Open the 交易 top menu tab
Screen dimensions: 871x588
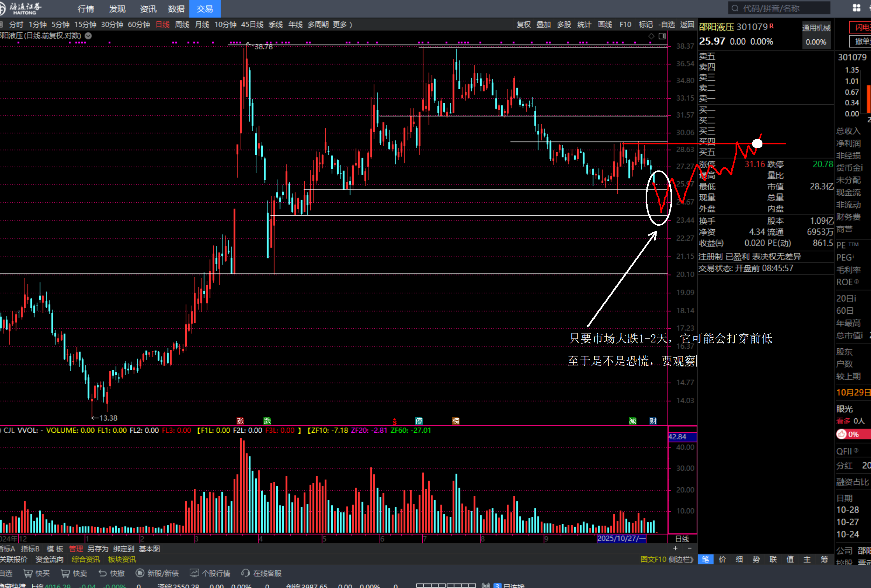pos(205,9)
